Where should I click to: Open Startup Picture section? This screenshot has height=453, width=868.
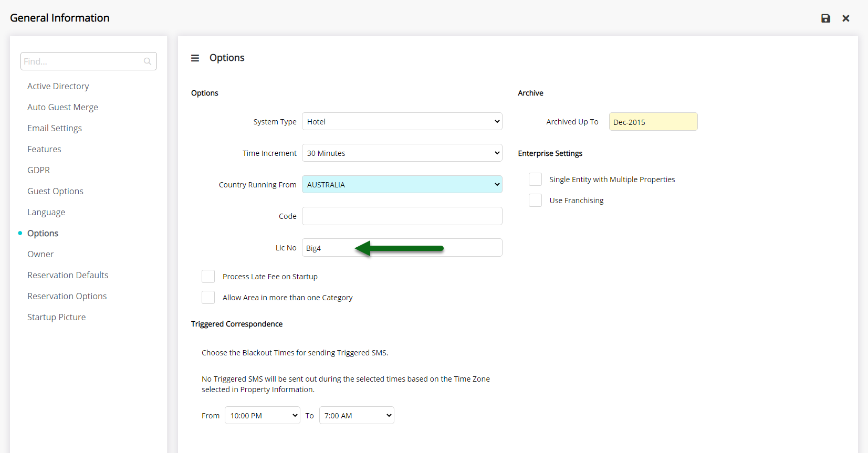[x=57, y=317]
